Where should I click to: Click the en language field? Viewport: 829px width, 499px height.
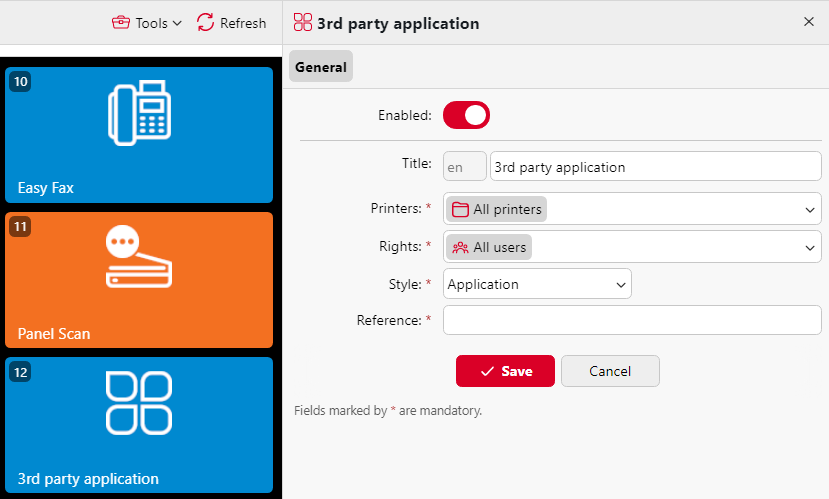(x=464, y=167)
